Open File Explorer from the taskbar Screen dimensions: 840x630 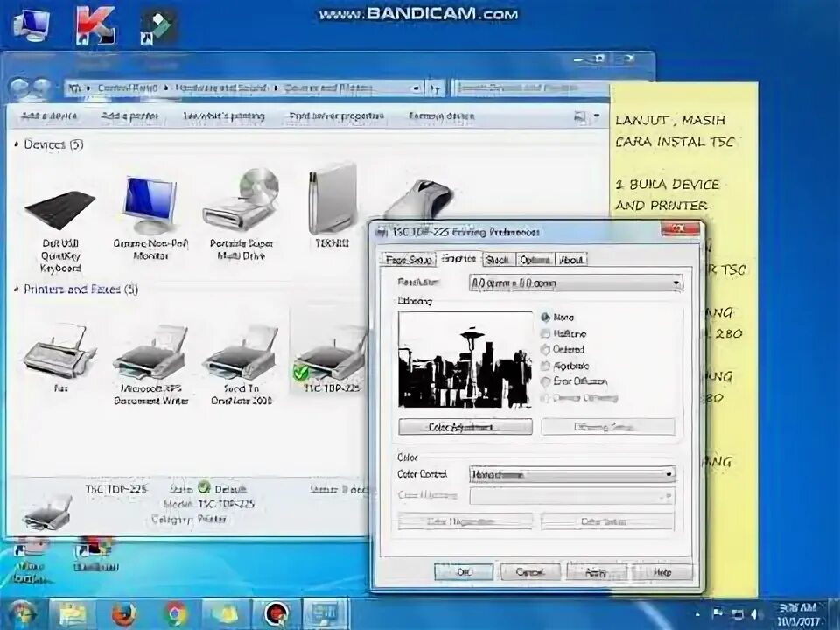coord(73,614)
